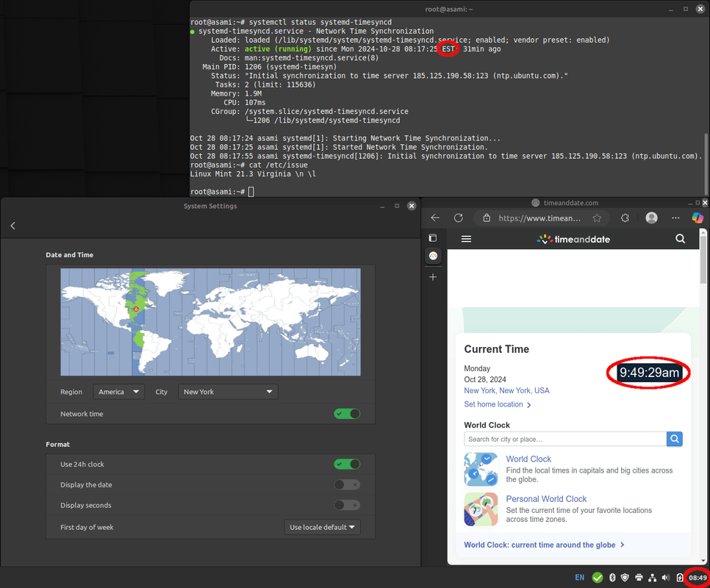Open browser profile account icon
This screenshot has height=588, width=710.
[x=651, y=218]
